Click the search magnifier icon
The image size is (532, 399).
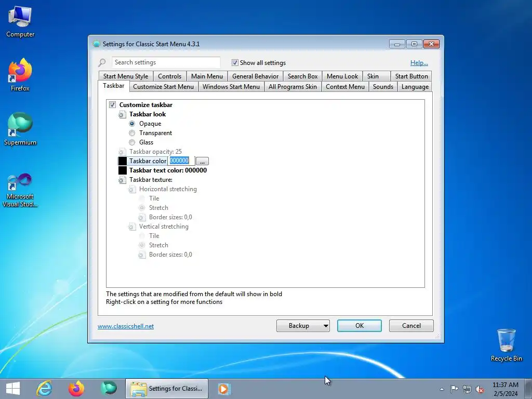coord(102,62)
